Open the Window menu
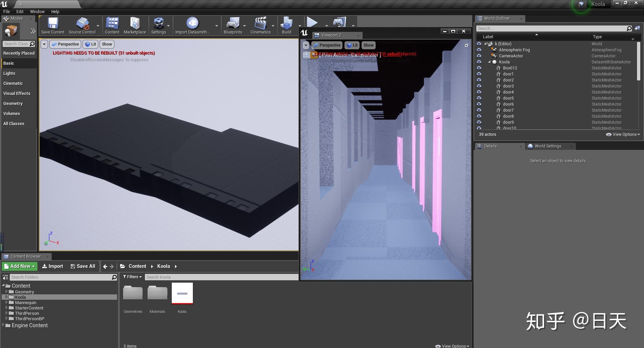644x348 pixels. [37, 11]
